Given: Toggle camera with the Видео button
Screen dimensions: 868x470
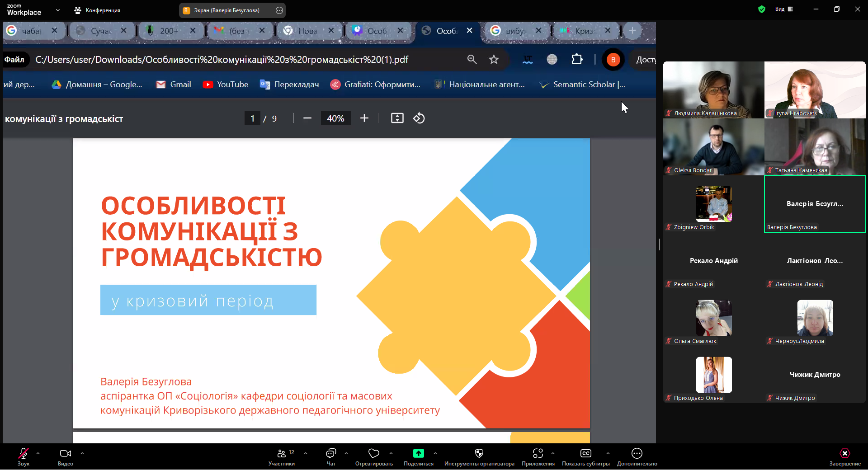Looking at the screenshot, I should [x=66, y=456].
